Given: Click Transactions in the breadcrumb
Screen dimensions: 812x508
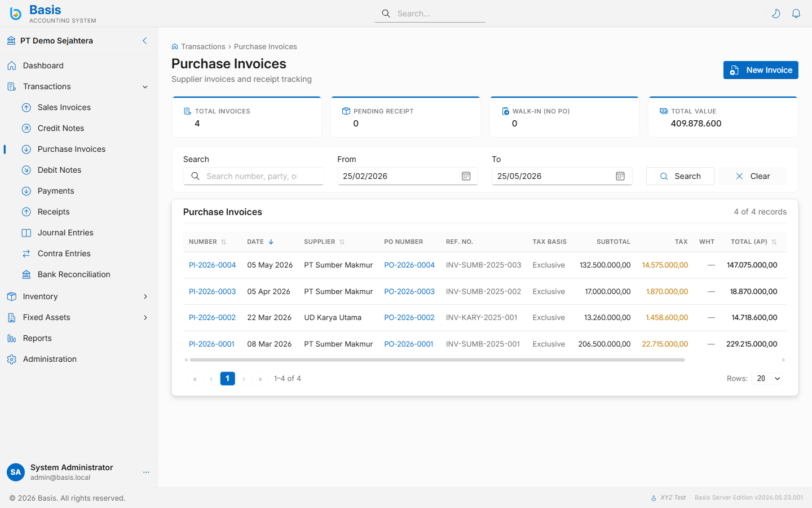Looking at the screenshot, I should (x=203, y=46).
